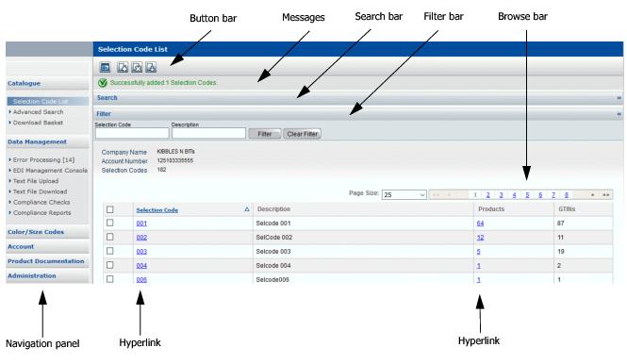
Task: Check the box for selection code 005
Action: click(x=110, y=279)
